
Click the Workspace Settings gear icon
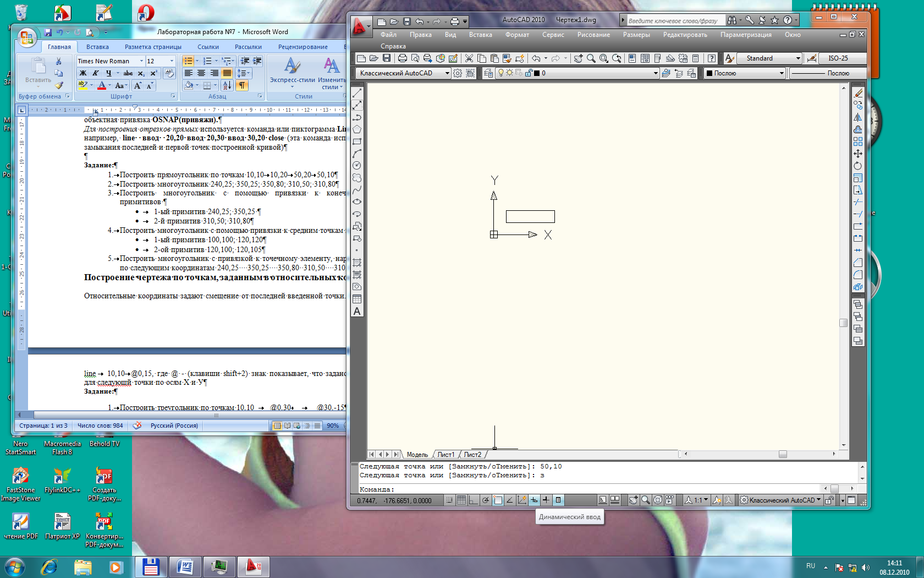point(458,73)
